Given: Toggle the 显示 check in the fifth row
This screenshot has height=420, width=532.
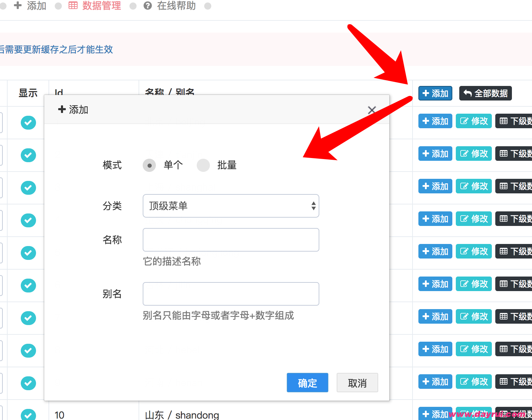Looking at the screenshot, I should 28,253.
